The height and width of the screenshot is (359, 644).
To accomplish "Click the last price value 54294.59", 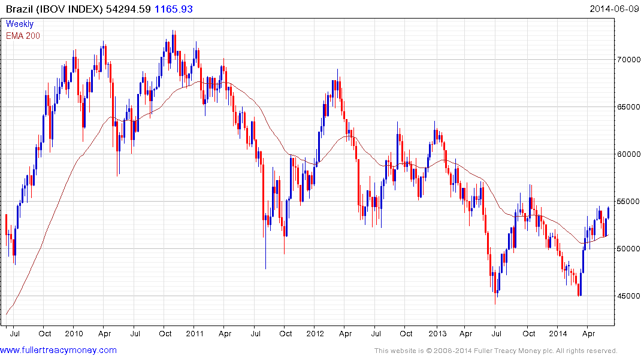I will [x=128, y=9].
